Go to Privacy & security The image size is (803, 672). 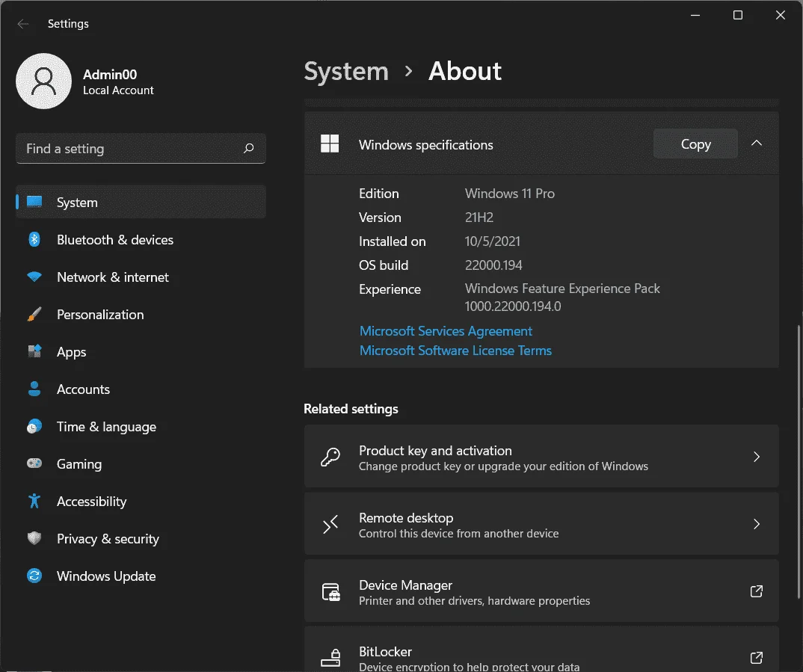click(x=141, y=538)
